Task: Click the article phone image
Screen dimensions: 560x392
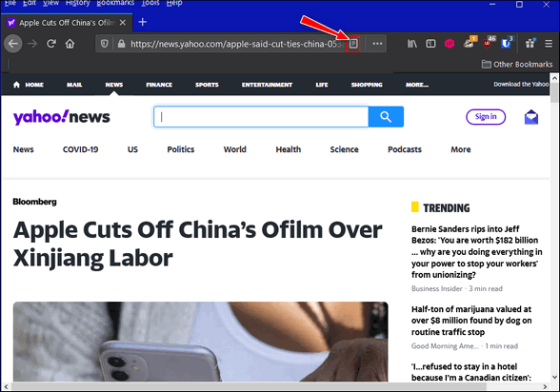Action: 200,342
